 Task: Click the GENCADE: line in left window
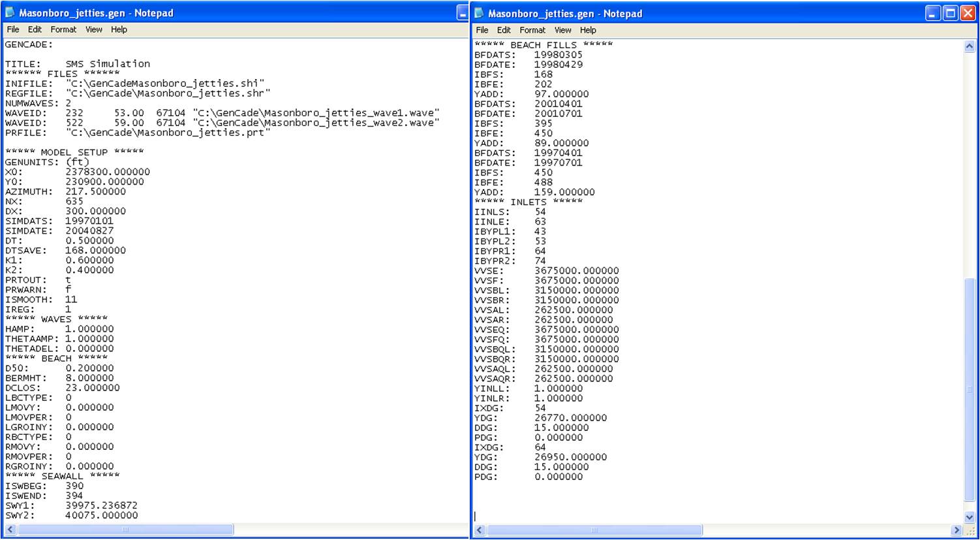[x=29, y=44]
